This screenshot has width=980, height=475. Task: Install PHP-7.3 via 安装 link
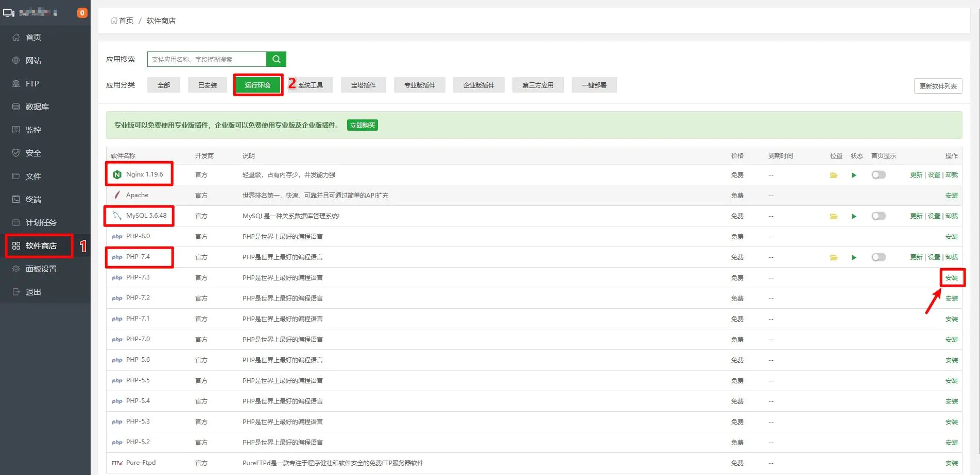[951, 278]
